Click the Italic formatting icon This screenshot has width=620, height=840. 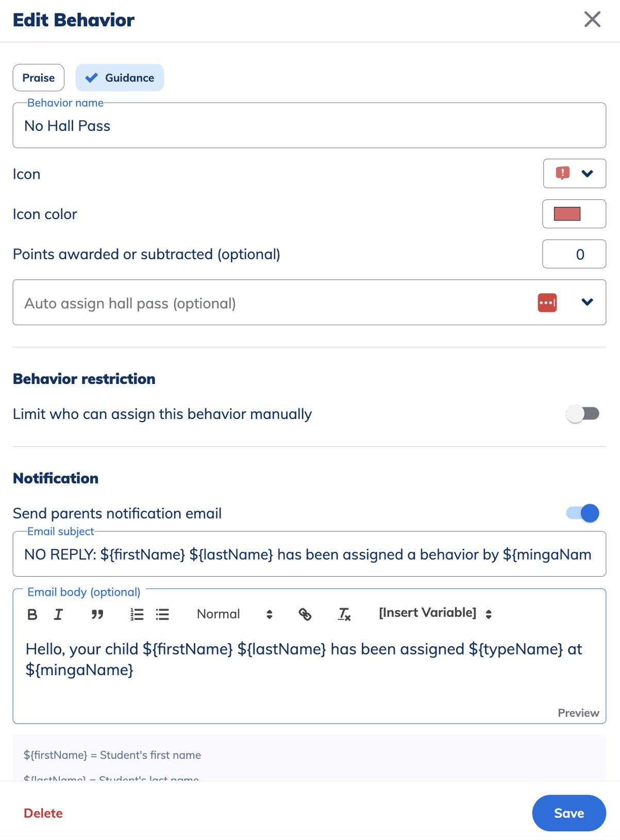coord(58,614)
